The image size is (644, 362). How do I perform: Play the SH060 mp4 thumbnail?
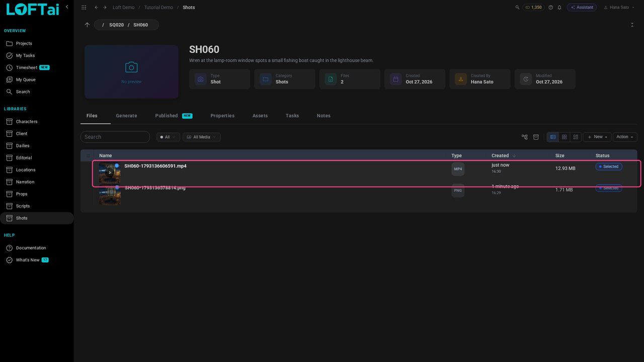point(110,173)
